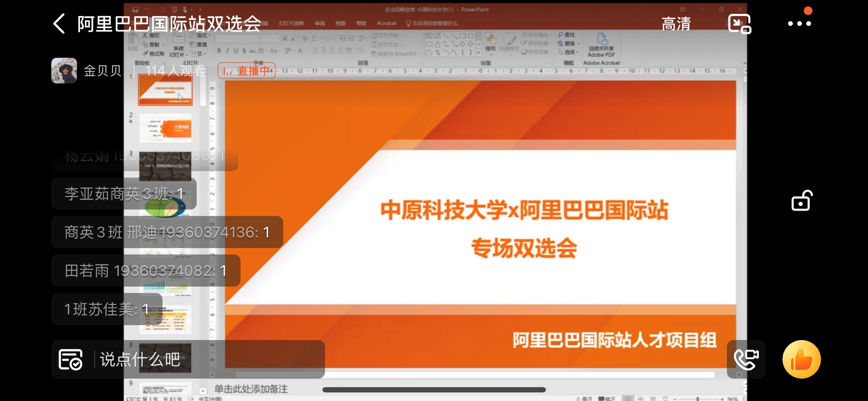Open the comment list icon beside input
The image size is (868, 401).
pos(71,359)
